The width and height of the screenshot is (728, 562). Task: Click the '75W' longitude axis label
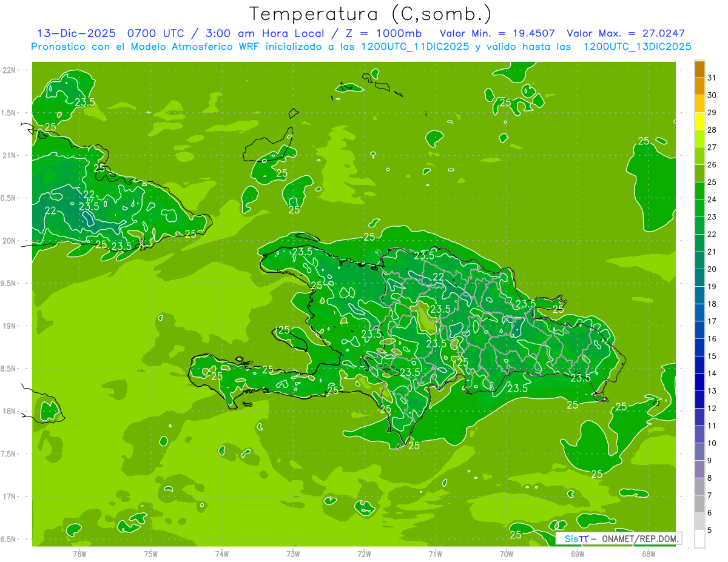coord(151,554)
